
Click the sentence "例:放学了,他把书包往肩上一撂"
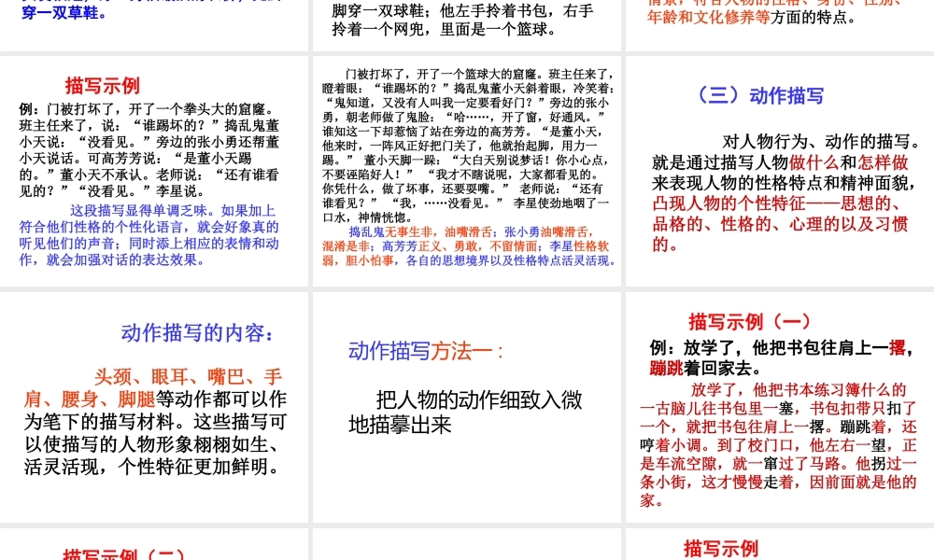coord(778,348)
